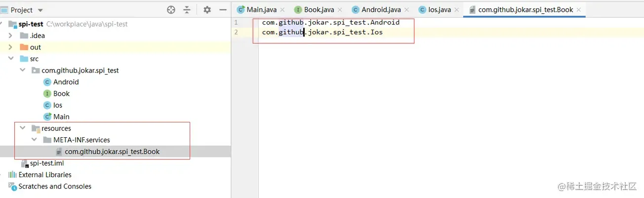Open Scratches and Consoles node
The height and width of the screenshot is (198, 644).
54,187
